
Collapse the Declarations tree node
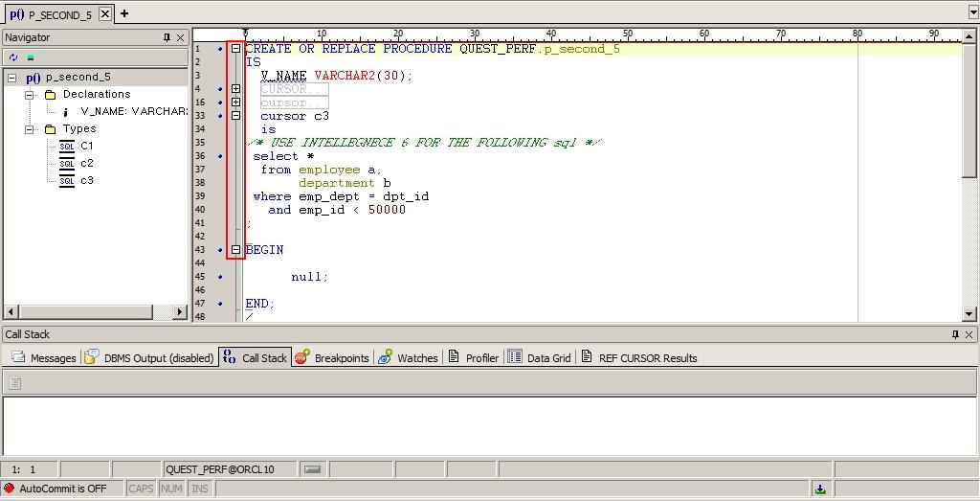pyautogui.click(x=30, y=95)
